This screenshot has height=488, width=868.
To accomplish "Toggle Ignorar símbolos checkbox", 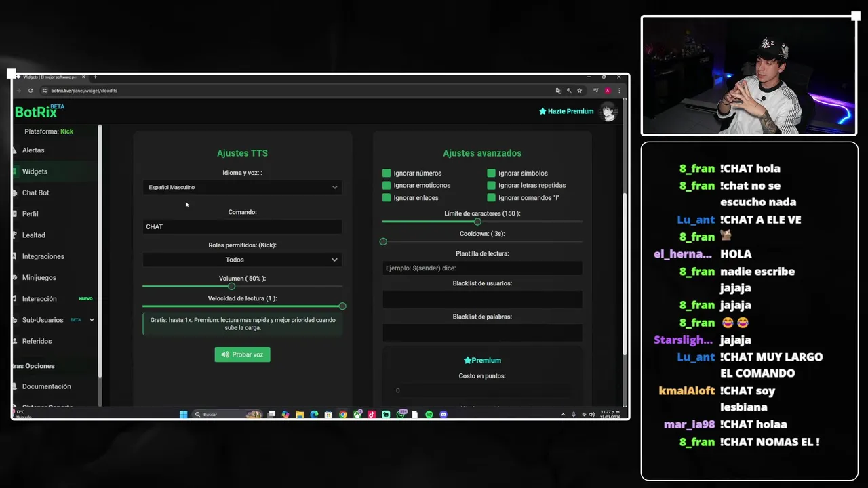I will point(491,174).
